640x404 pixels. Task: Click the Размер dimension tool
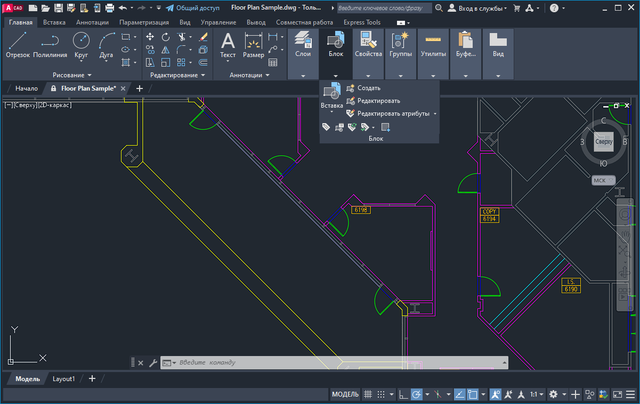point(254,45)
